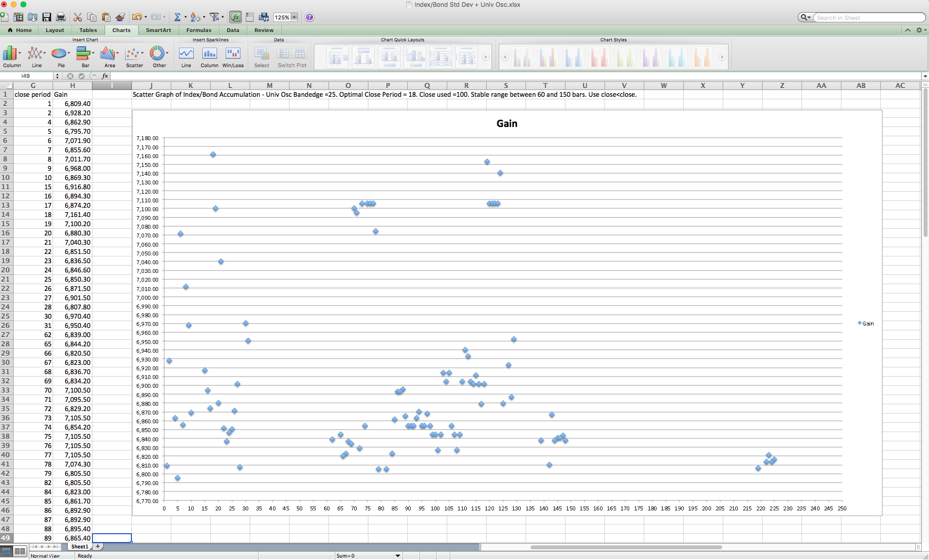Switch to the SmartArt tab

coord(159,30)
